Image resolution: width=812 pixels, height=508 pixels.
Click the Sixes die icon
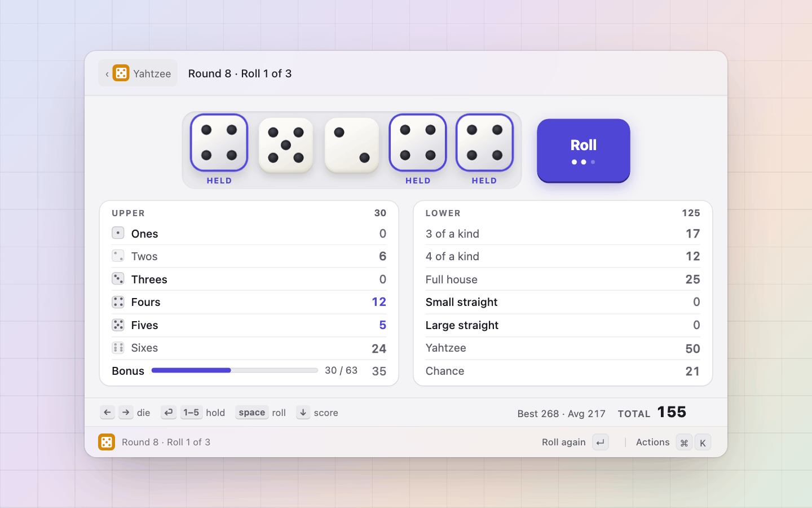pos(118,348)
